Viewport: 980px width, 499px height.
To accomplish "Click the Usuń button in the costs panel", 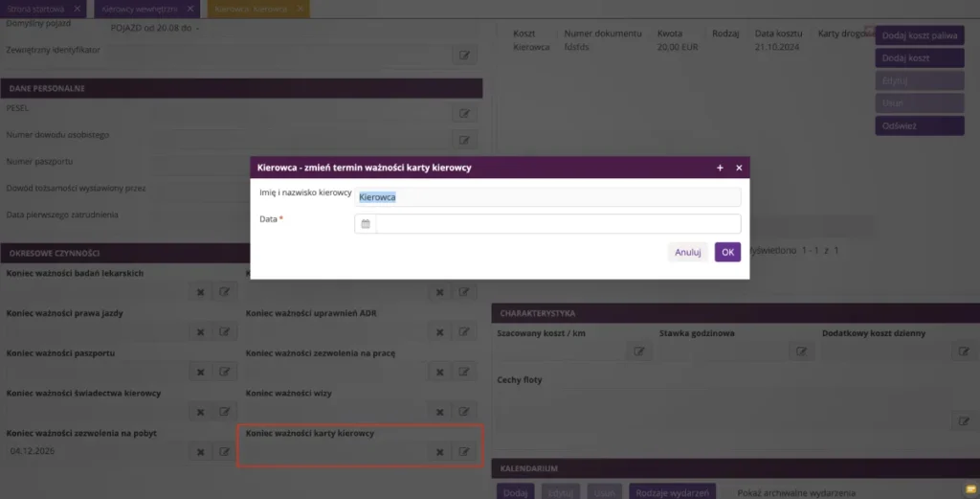I will tap(920, 102).
